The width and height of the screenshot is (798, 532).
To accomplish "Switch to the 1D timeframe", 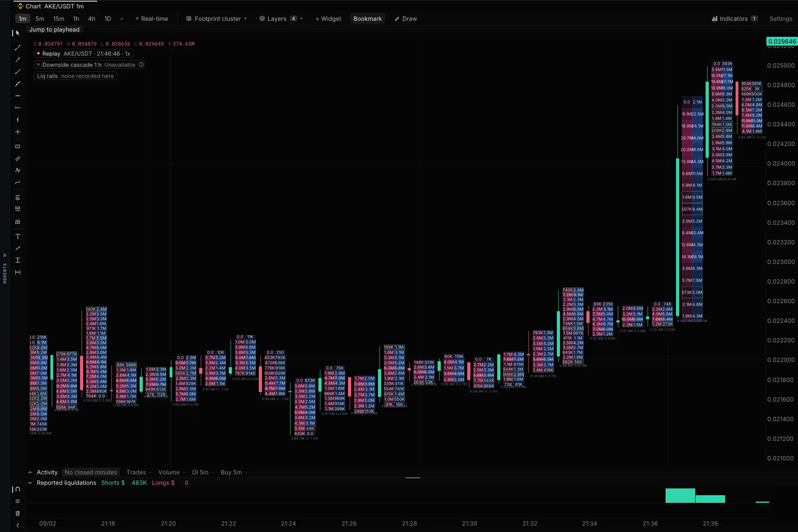I will pos(108,19).
